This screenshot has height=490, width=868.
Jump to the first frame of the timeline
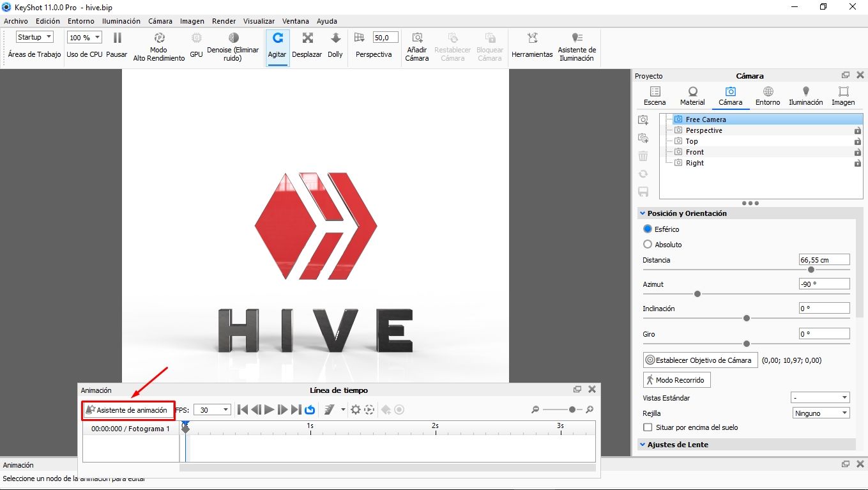click(243, 410)
